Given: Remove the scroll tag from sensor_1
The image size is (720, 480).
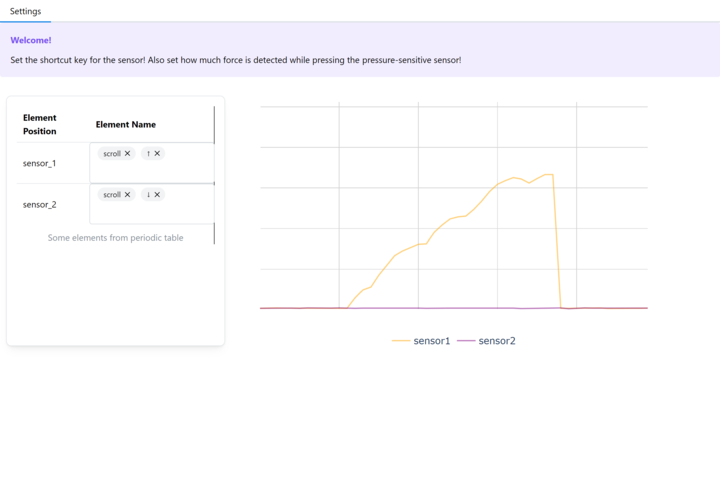Looking at the screenshot, I should [127, 154].
